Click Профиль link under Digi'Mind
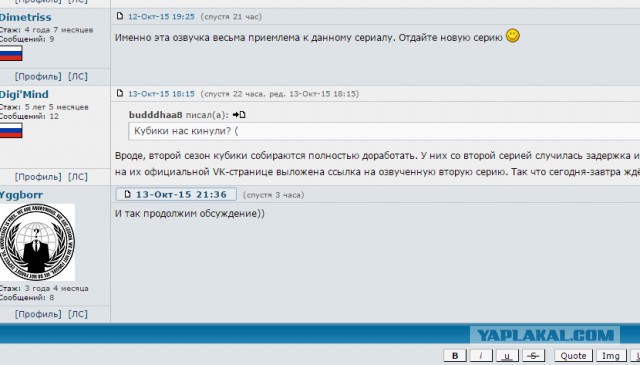The height and width of the screenshot is (365, 640). [x=38, y=177]
